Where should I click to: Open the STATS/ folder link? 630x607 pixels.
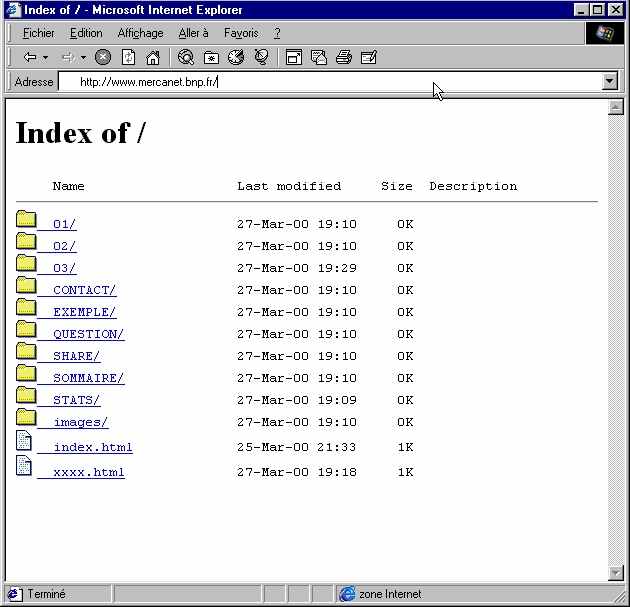click(76, 400)
